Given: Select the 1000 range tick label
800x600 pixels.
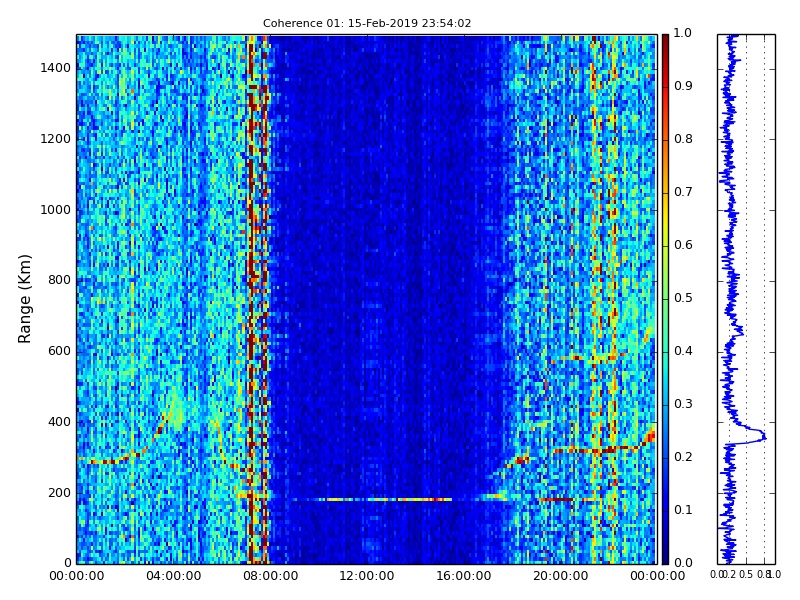Looking at the screenshot, I should [55, 210].
